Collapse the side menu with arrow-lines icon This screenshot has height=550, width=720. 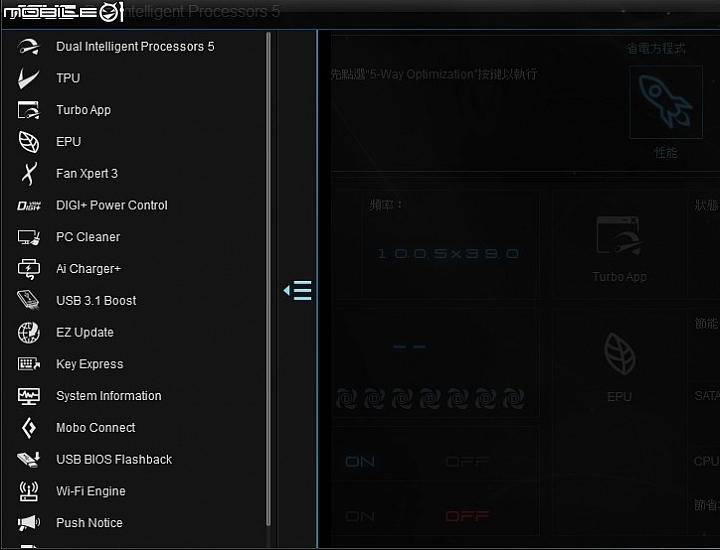point(298,291)
